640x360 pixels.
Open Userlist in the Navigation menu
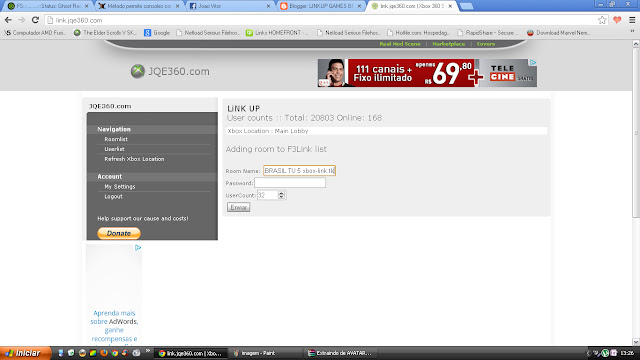[114, 149]
